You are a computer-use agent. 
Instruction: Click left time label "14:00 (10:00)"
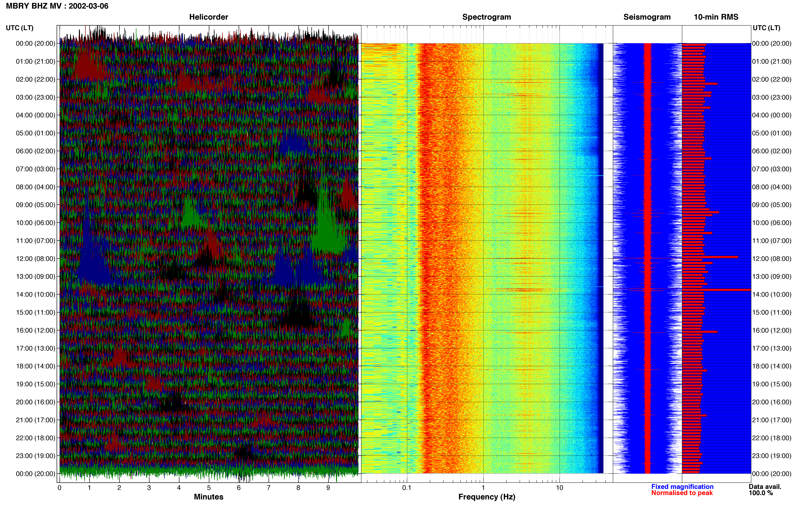[36, 295]
